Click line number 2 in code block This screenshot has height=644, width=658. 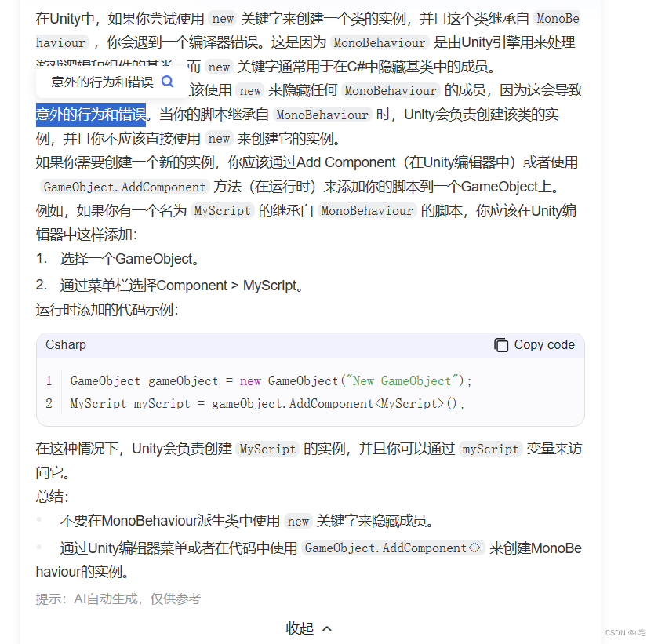(x=49, y=403)
